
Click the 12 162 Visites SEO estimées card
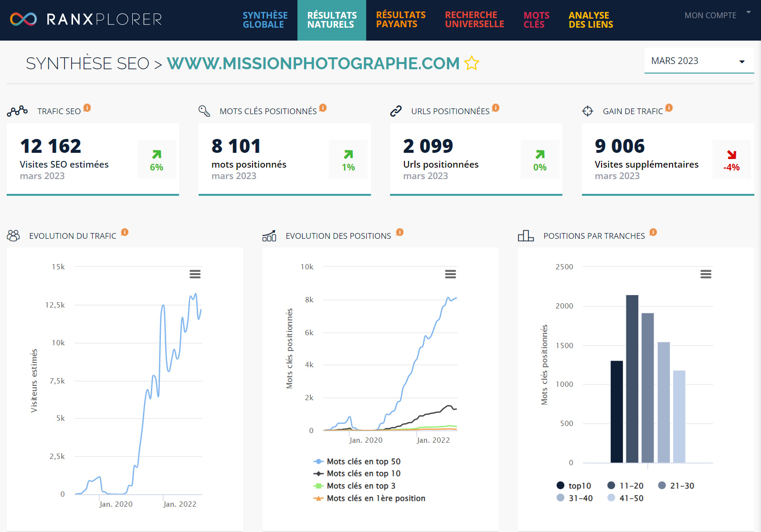(x=93, y=159)
